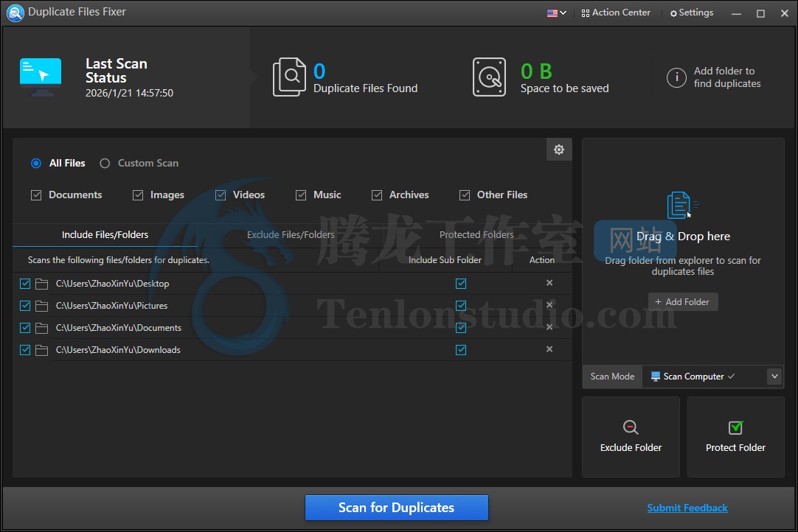
Task: Switch to Exclude Files/Folders tab
Action: click(x=291, y=235)
